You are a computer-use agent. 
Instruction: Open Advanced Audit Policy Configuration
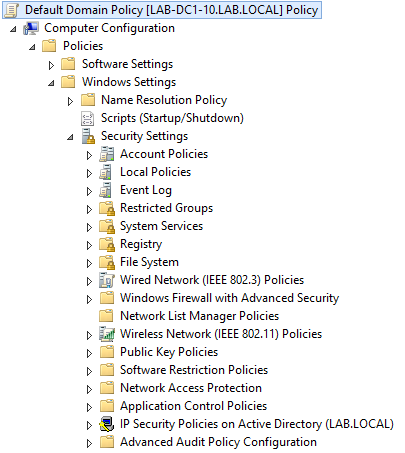[x=218, y=442]
